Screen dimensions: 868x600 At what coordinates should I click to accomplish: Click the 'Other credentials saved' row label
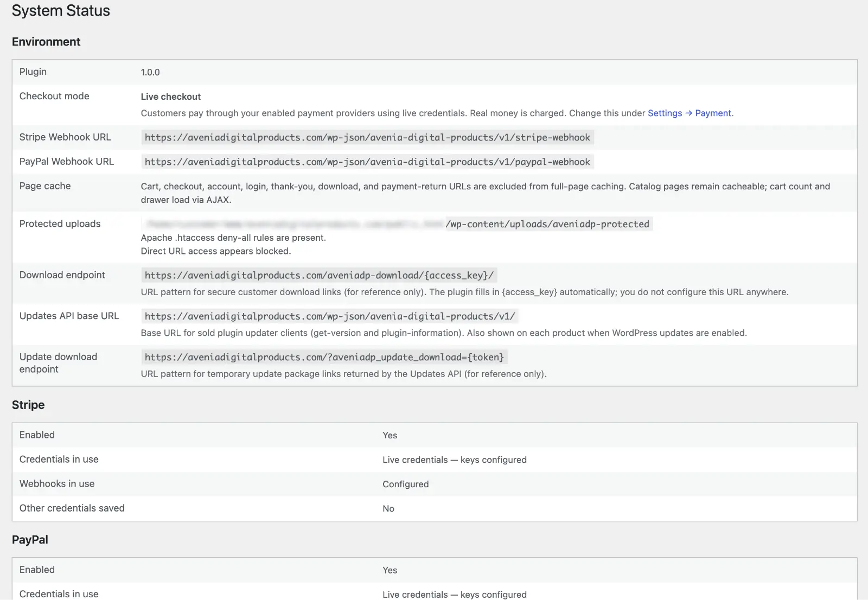pos(72,508)
